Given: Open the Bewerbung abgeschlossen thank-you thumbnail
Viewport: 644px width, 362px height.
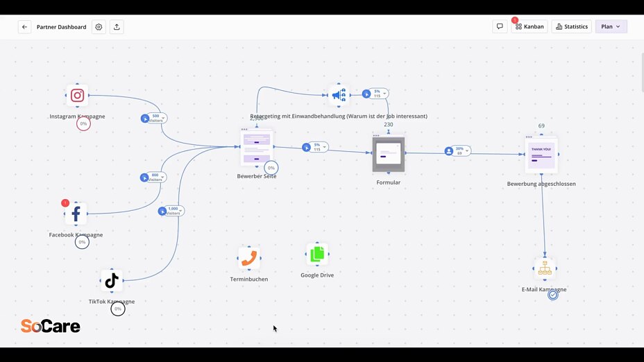Looking at the screenshot, I should (x=541, y=154).
